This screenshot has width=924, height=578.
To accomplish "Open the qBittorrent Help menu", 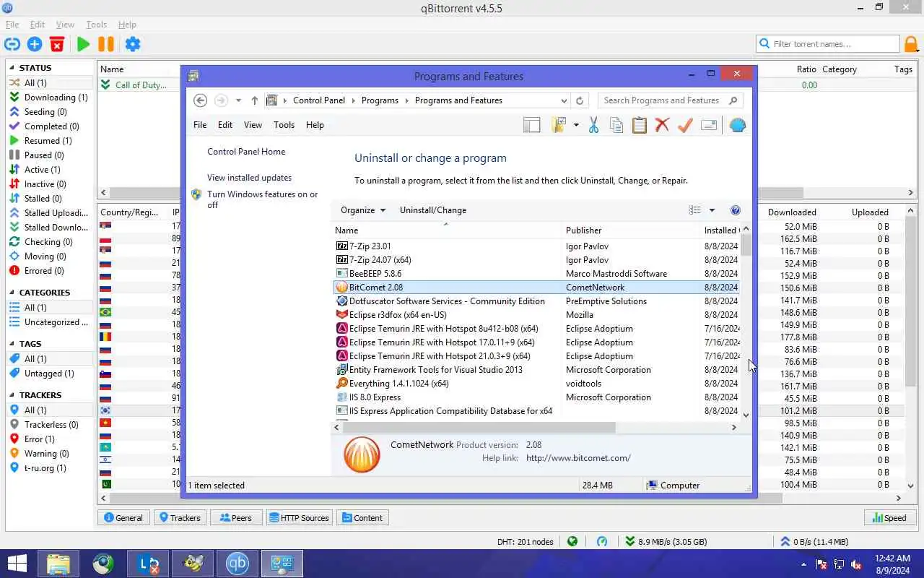I will pos(127,25).
